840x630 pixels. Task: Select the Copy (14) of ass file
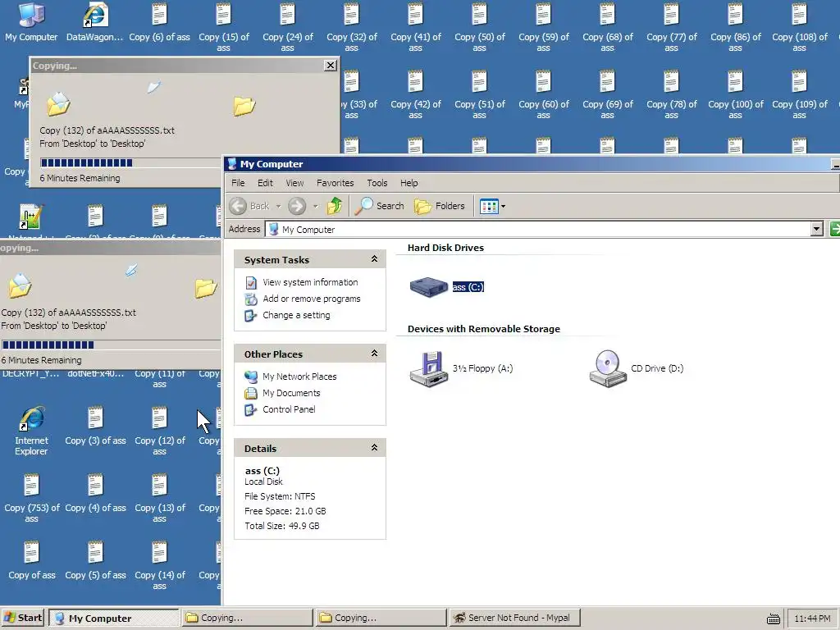160,565
